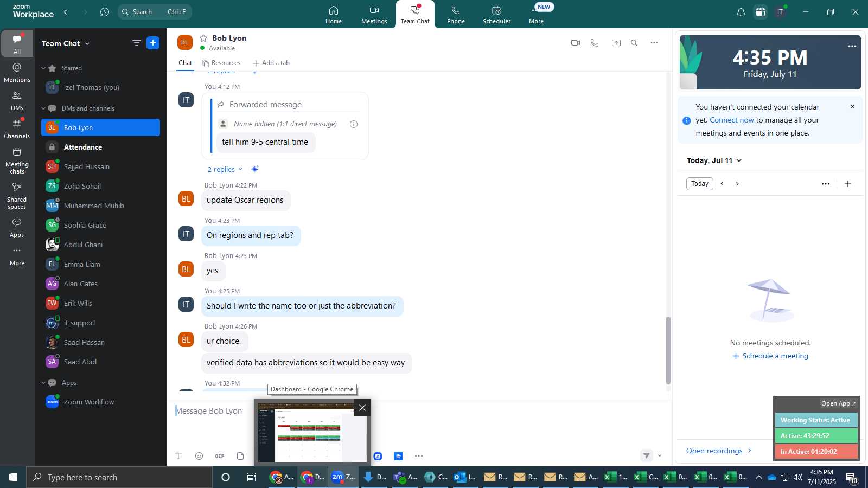868x488 pixels.
Task: Open the Today, Jul 11 date dropdown
Action: pos(714,160)
